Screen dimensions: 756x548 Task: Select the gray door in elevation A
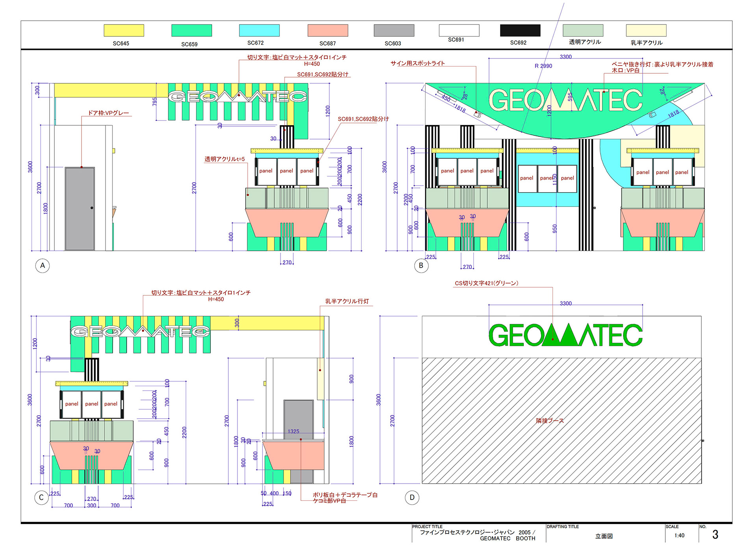[x=80, y=209]
